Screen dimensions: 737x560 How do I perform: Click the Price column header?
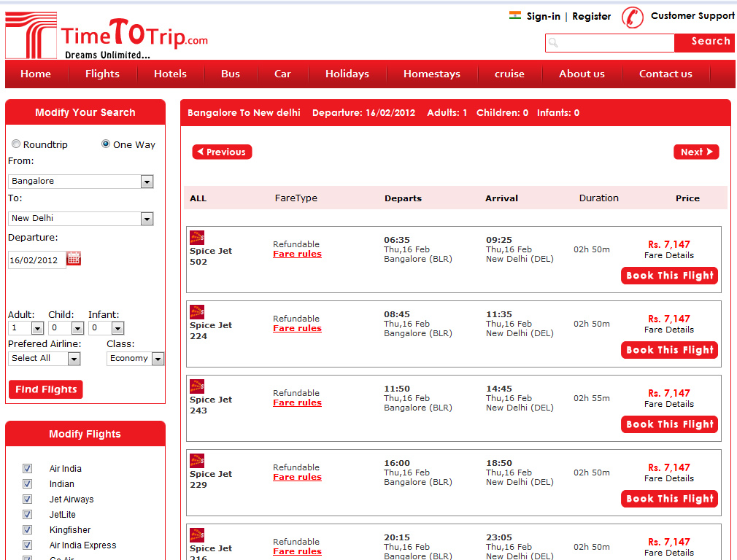point(687,198)
